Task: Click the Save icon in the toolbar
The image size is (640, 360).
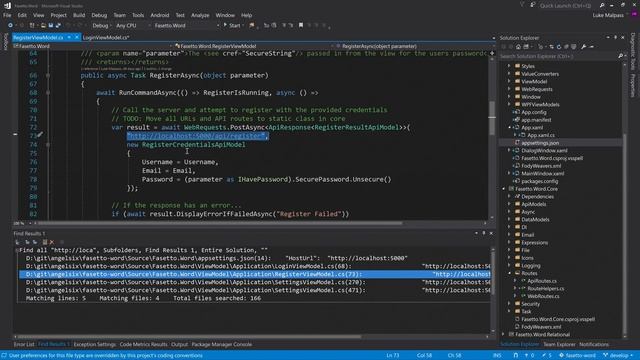Action: point(51,25)
